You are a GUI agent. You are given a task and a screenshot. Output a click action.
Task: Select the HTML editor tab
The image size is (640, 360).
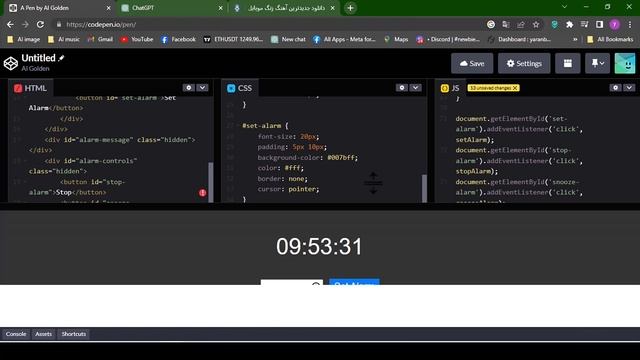[x=31, y=88]
